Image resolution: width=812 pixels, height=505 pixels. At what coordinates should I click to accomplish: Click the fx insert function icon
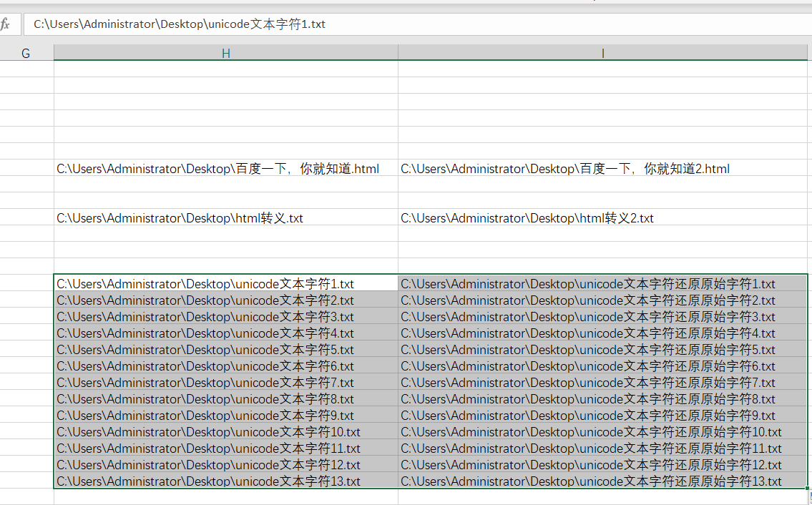[x=5, y=24]
